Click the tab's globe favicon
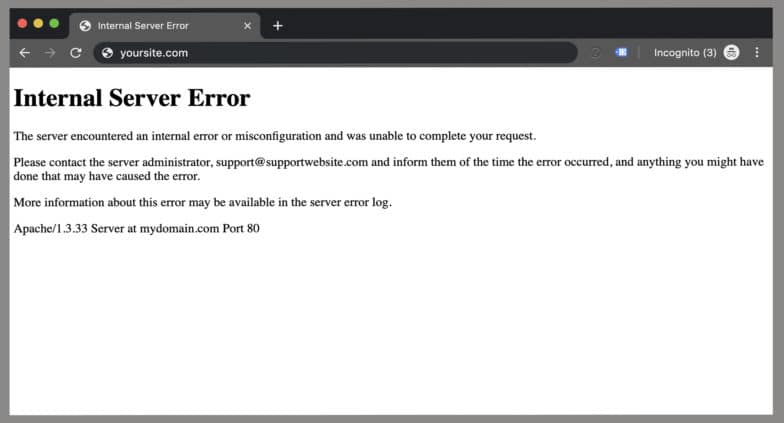Screen dimensions: 784x423 coord(85,26)
